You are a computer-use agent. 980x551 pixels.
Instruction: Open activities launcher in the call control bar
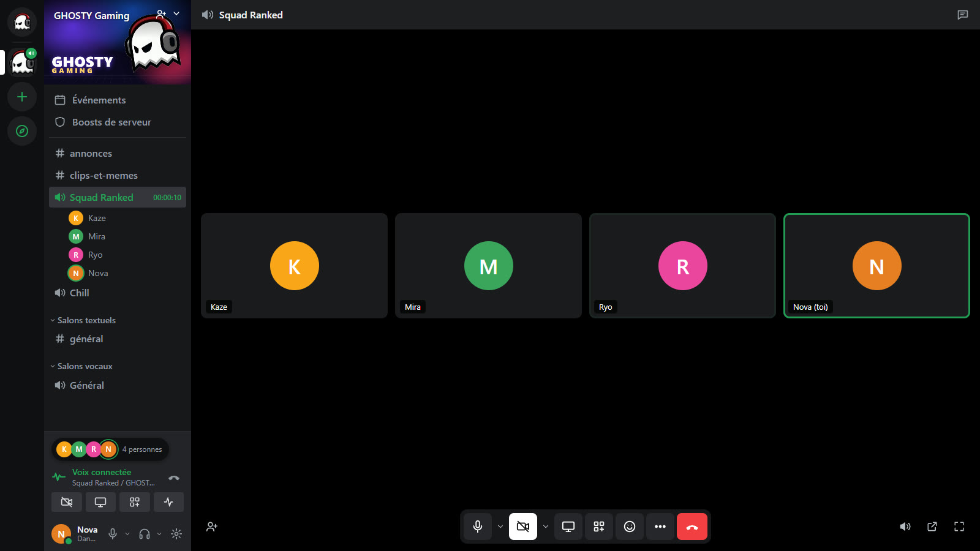point(599,527)
